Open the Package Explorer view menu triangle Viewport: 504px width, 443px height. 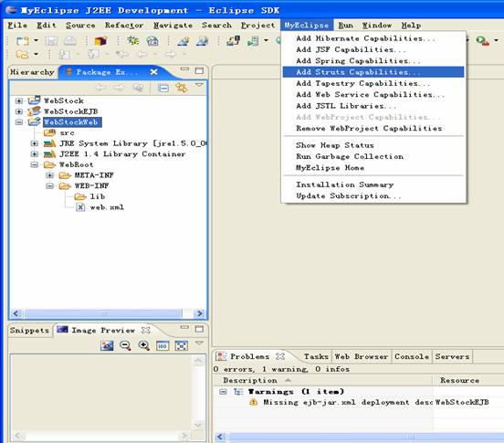coord(199,85)
